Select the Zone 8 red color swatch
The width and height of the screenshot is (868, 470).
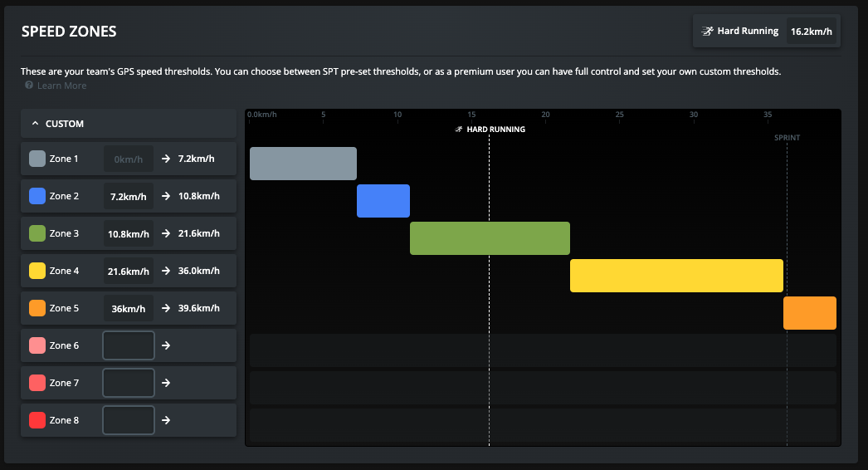pyautogui.click(x=37, y=420)
